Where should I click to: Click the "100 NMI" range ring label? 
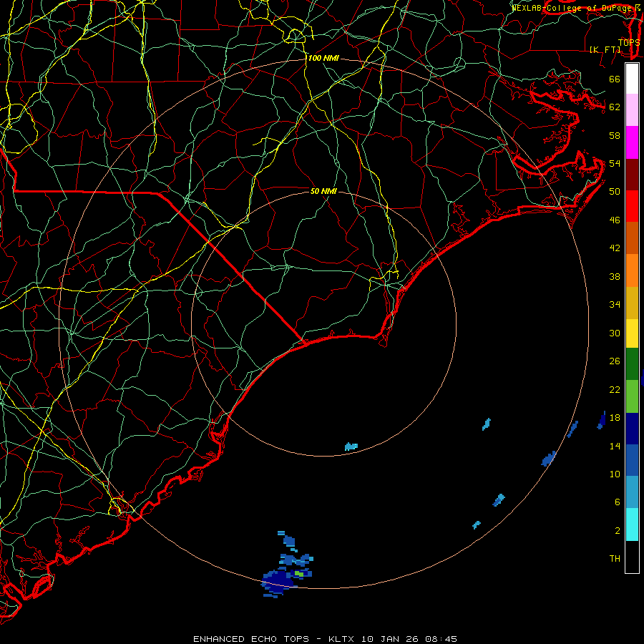tap(323, 59)
